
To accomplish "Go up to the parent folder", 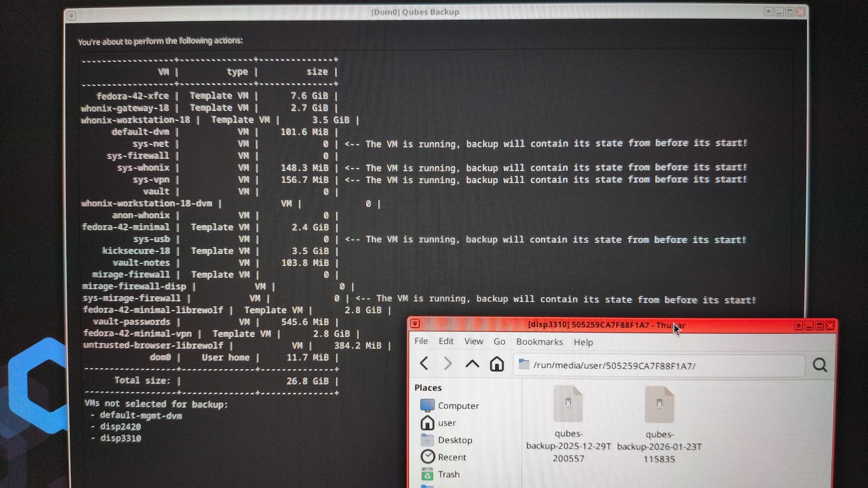I will point(472,364).
